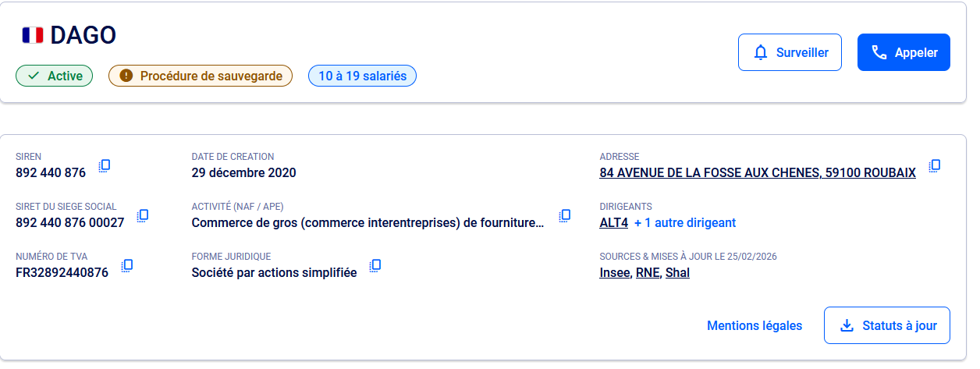Screen dimensions: 980x369
Task: Copy the forme juridique value
Action: click(x=375, y=265)
